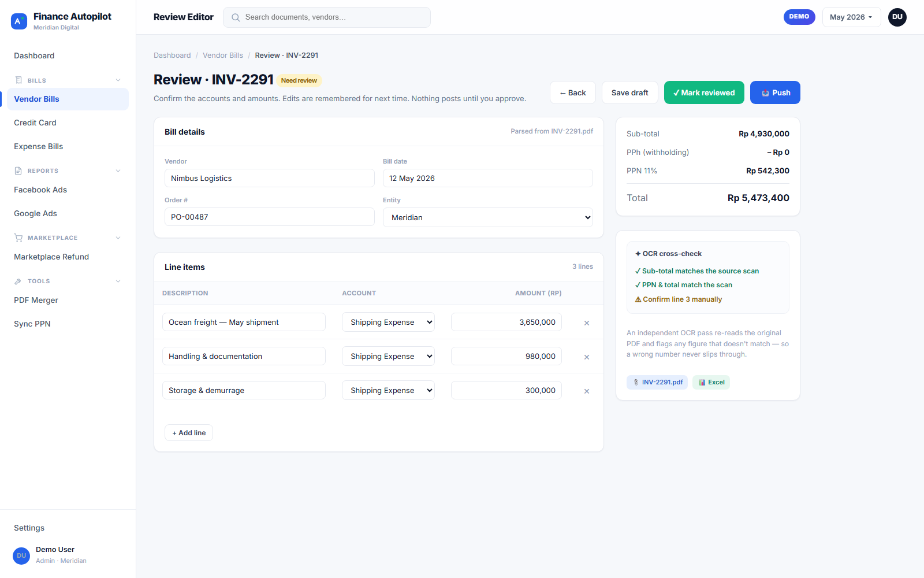This screenshot has height=578, width=924.
Task: Click the Marketplace section cart icon
Action: [18, 238]
